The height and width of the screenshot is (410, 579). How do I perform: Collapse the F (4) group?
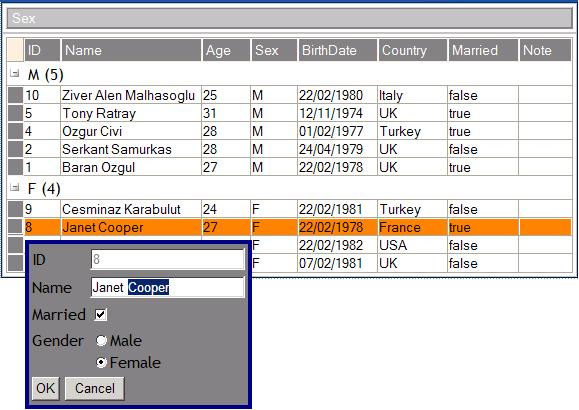tap(15, 187)
